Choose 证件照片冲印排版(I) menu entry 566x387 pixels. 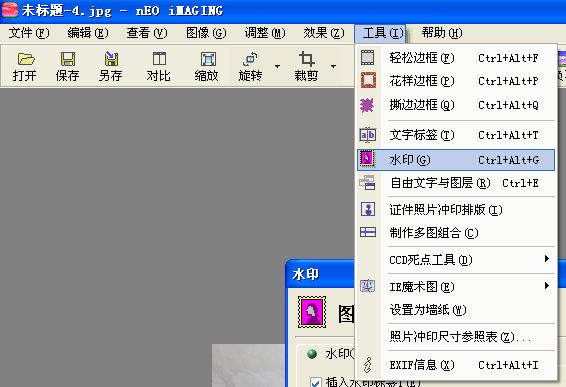(456, 209)
